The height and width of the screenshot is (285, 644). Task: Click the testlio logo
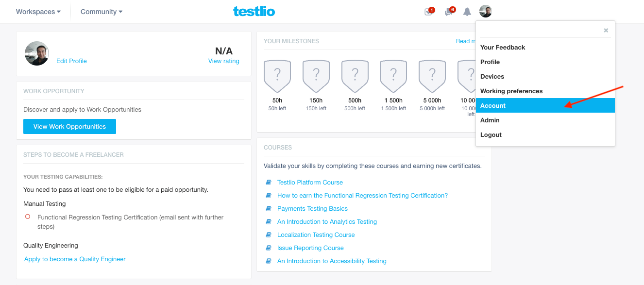click(254, 11)
